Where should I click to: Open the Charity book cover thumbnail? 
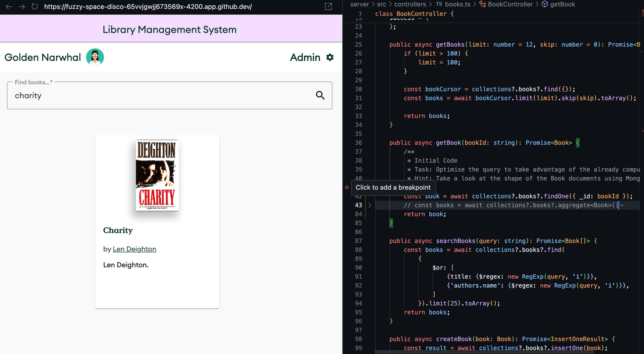[x=157, y=175]
